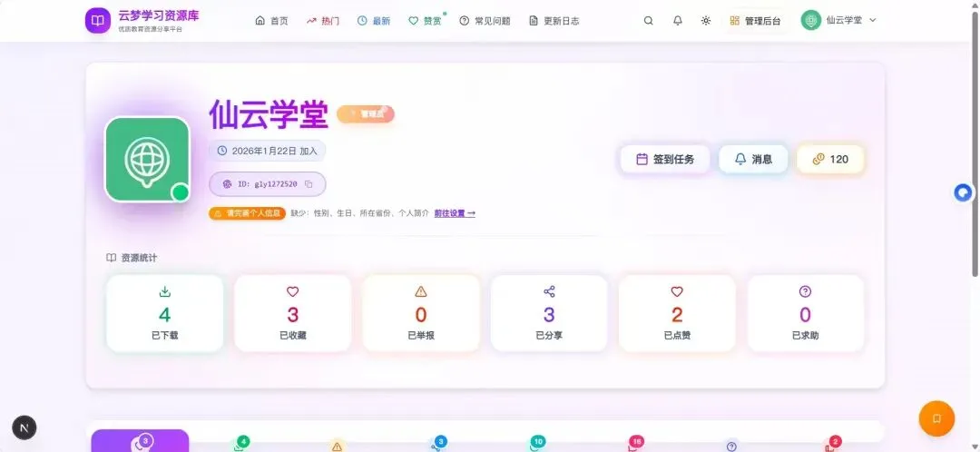Go to 首页 in navigation

pyautogui.click(x=272, y=21)
